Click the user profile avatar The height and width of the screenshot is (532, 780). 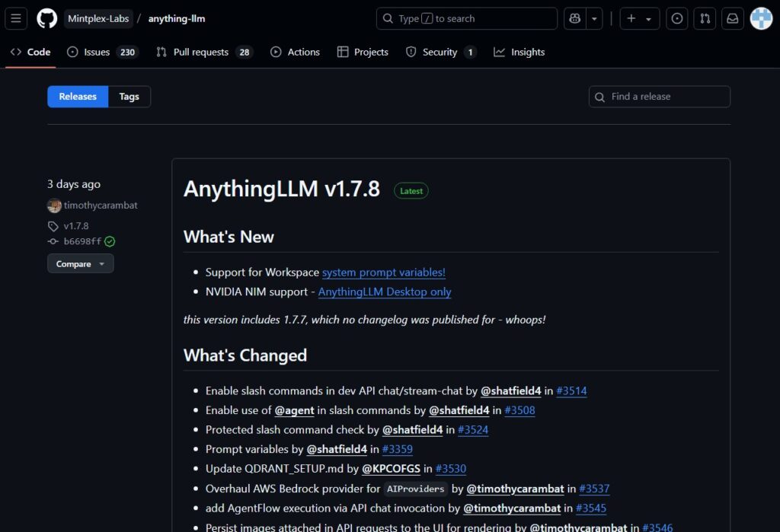point(761,18)
